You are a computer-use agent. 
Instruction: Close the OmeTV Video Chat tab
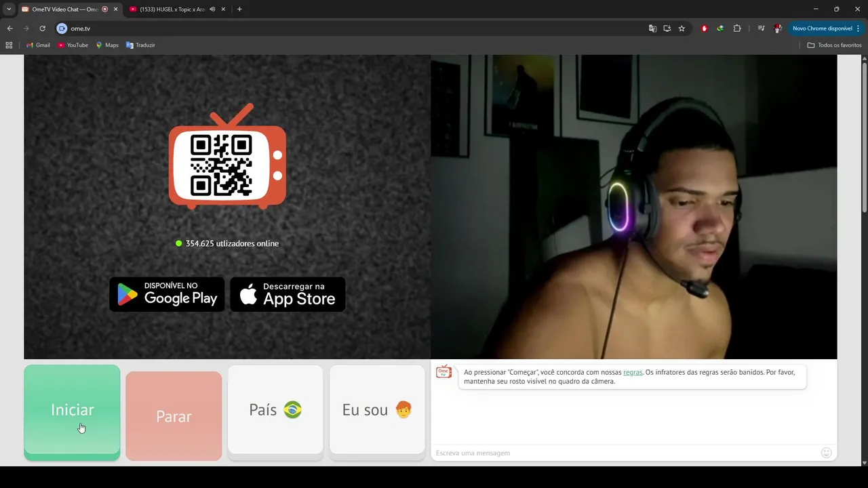(115, 9)
